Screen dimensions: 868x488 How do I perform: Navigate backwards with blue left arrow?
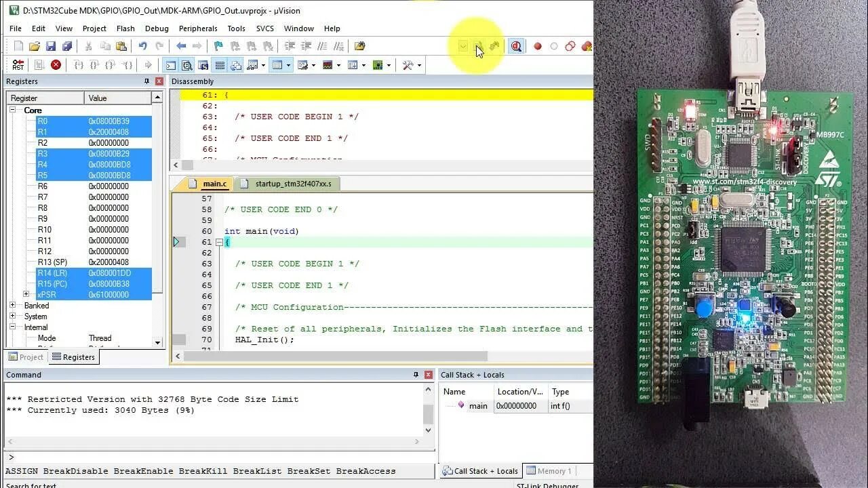181,46
